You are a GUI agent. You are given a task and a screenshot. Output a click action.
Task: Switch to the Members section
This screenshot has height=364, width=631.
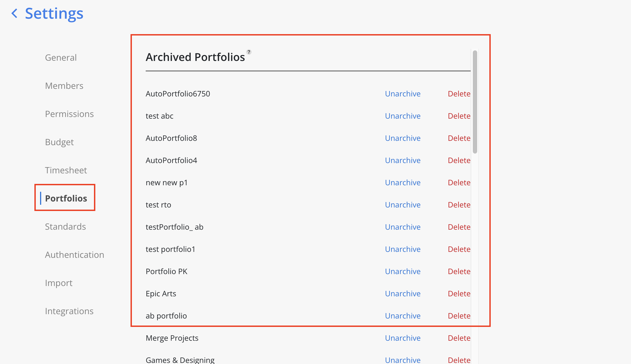click(x=64, y=86)
